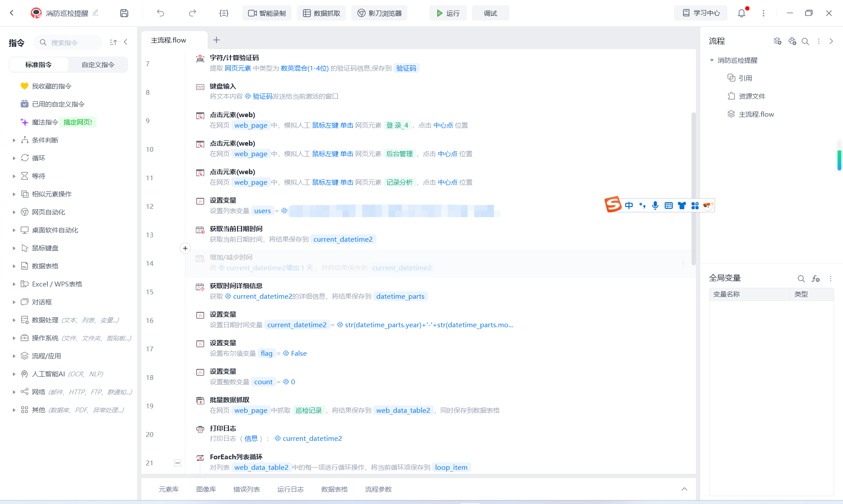Click the function icon in 全局变量 panel
The width and height of the screenshot is (843, 504).
(816, 279)
